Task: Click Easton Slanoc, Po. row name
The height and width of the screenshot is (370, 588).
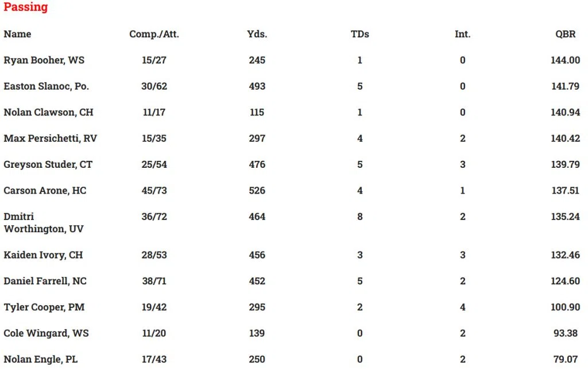Action: 47,86
